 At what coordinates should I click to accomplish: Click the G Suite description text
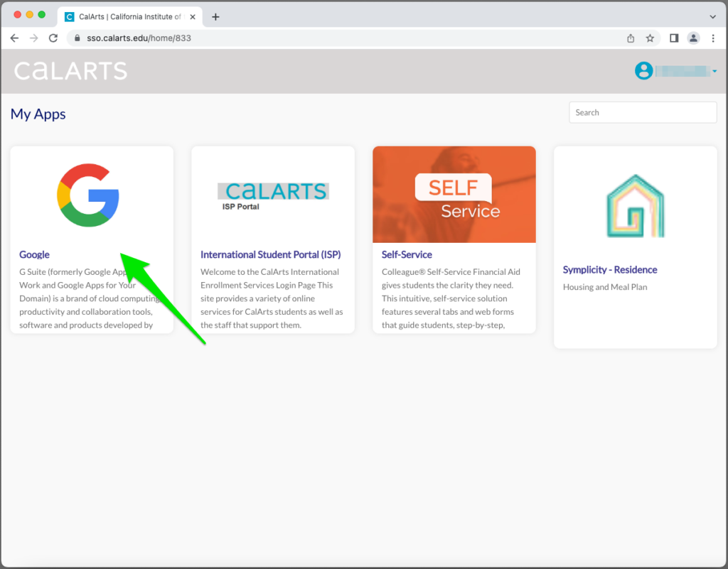coord(90,298)
